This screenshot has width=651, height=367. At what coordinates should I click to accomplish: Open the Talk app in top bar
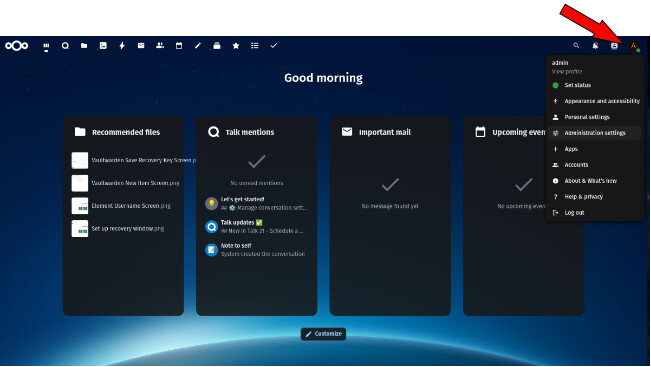(x=65, y=46)
